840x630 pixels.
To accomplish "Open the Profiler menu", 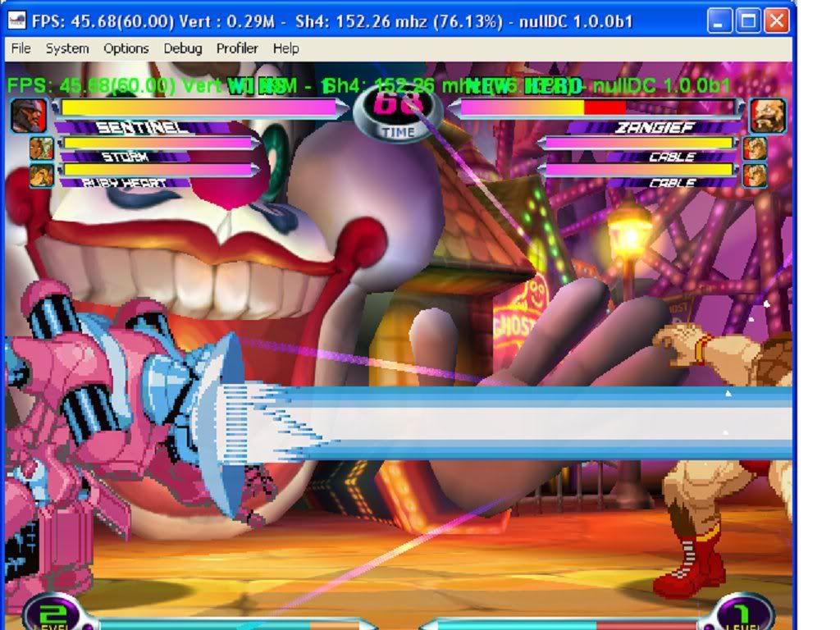I will coord(237,48).
